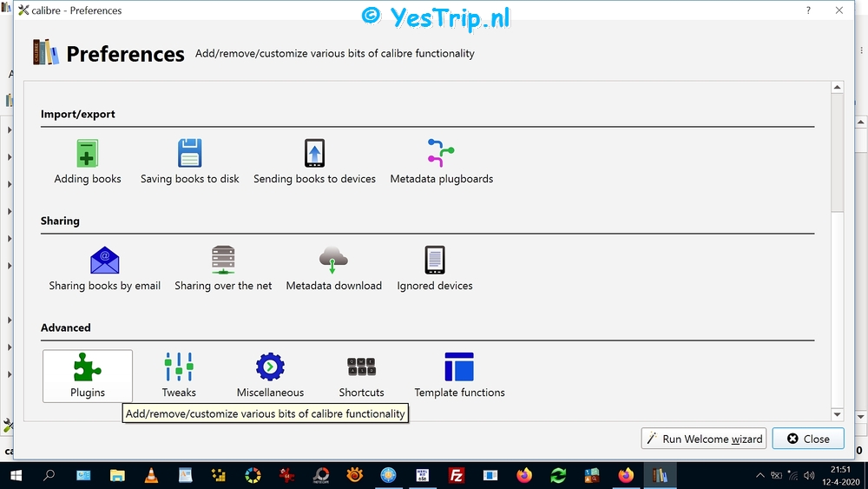Click the scrollbar up arrow in preferences list
Screen dimensions: 868x489
pyautogui.click(x=837, y=88)
